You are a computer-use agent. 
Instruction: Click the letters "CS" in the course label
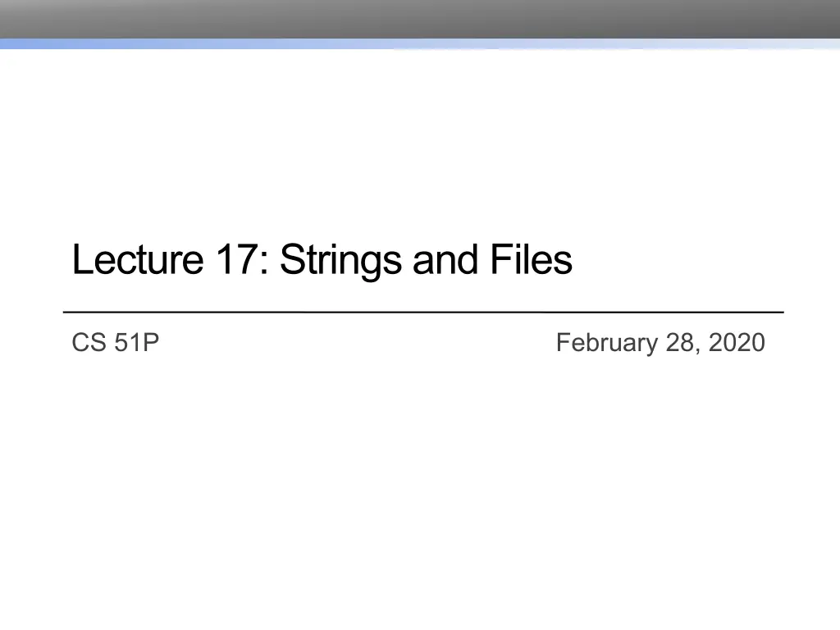point(89,343)
